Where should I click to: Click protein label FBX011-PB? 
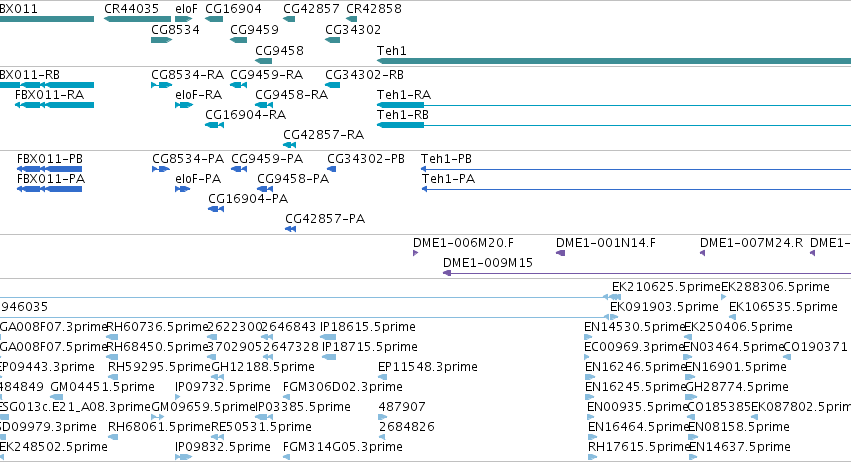[50, 159]
